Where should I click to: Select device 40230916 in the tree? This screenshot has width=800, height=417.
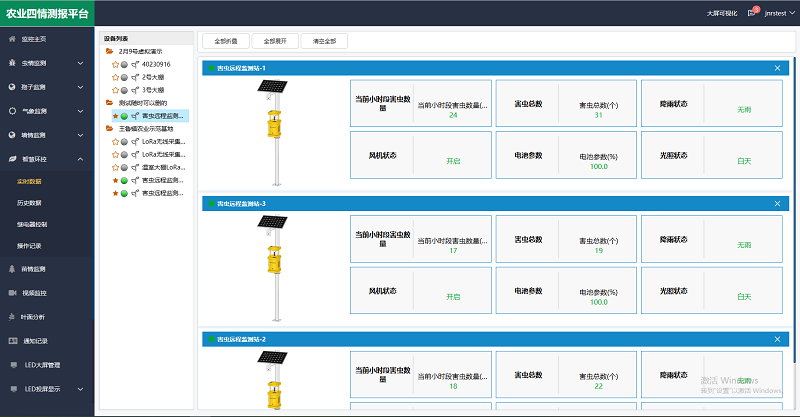coord(156,64)
